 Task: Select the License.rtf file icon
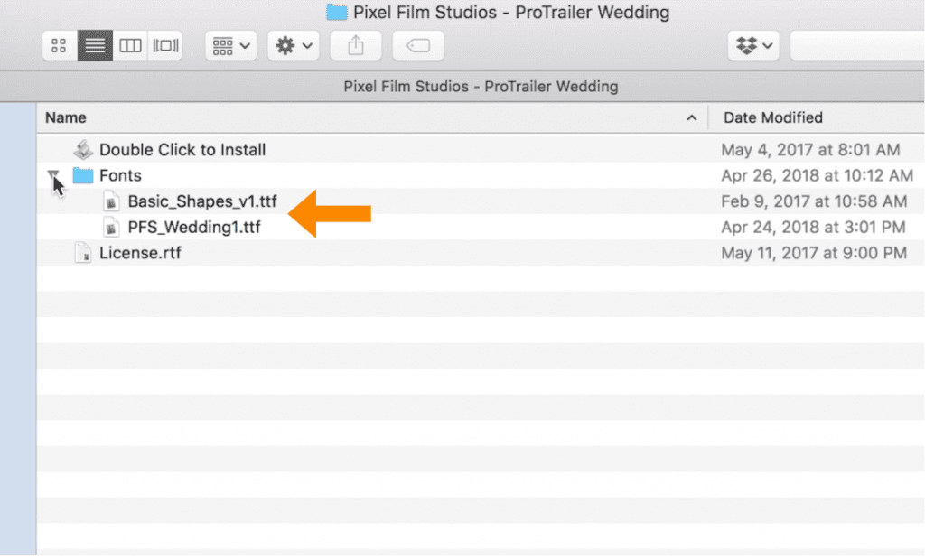pyautogui.click(x=83, y=253)
